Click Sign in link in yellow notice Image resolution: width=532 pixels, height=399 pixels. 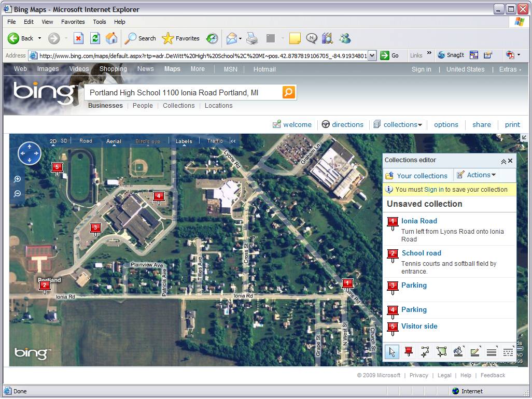pos(434,190)
